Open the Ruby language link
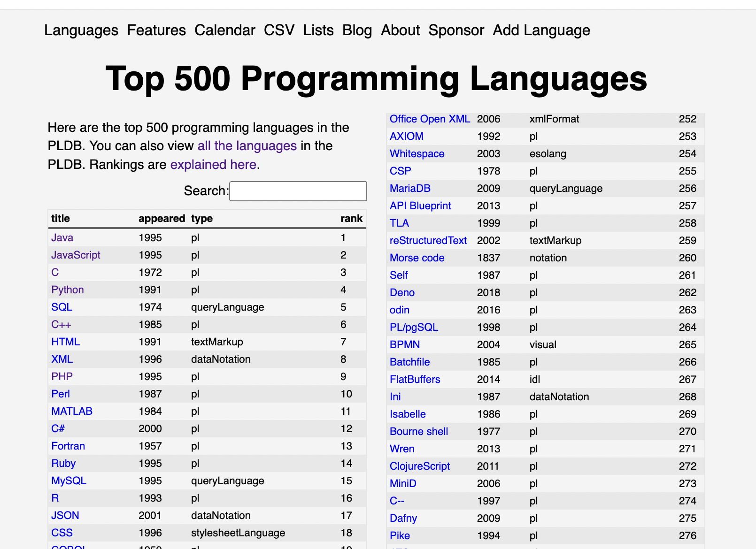The image size is (756, 549). coord(63,464)
